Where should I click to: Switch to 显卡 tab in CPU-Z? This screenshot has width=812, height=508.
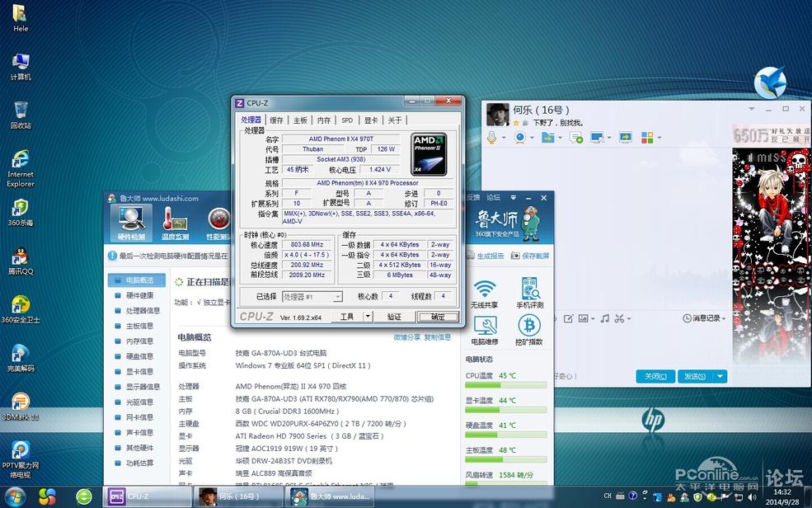point(371,120)
